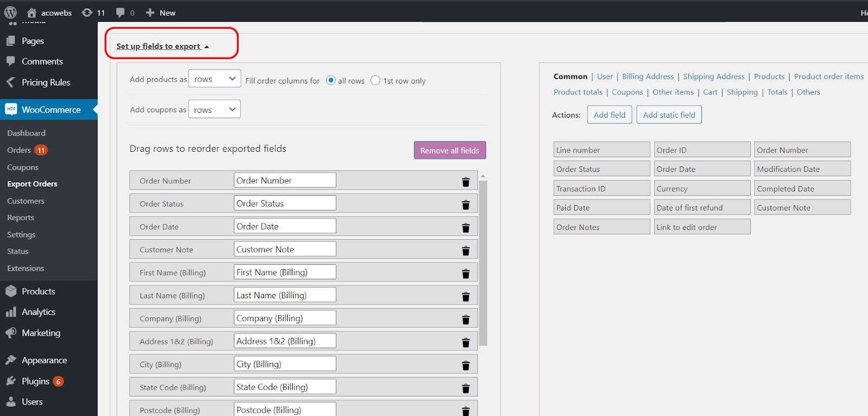The height and width of the screenshot is (416, 868).
Task: Click the plus New icon in admin bar
Action: click(x=150, y=12)
